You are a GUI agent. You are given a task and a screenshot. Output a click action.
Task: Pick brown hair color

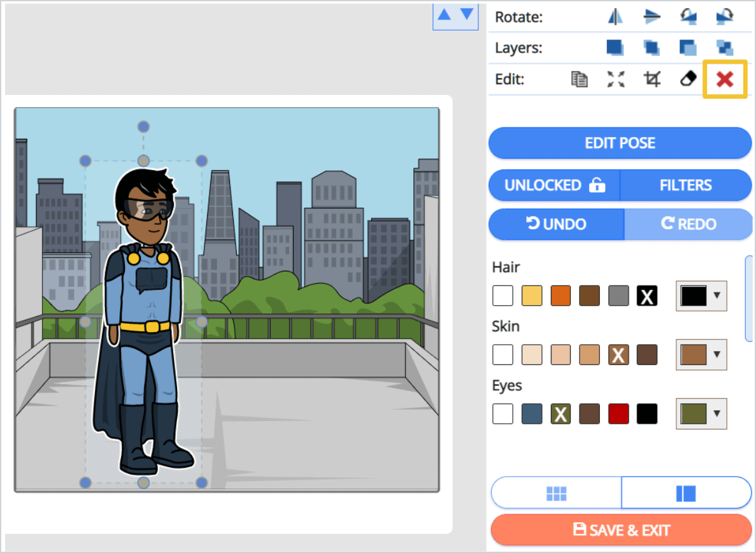click(590, 296)
